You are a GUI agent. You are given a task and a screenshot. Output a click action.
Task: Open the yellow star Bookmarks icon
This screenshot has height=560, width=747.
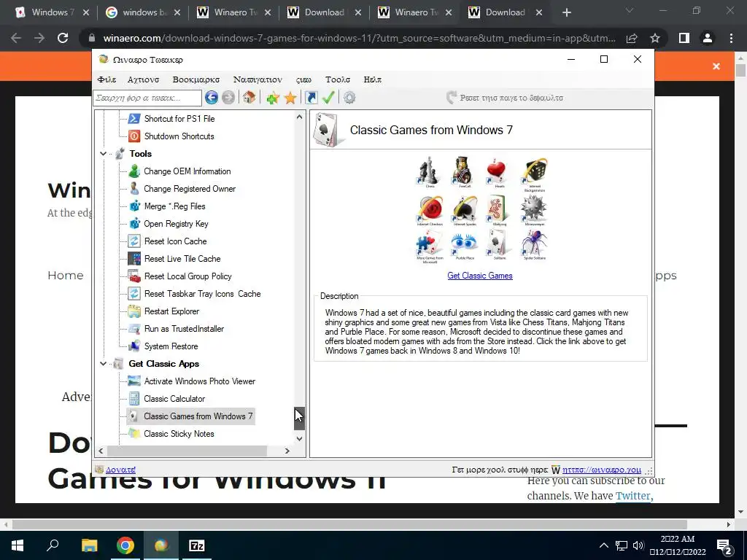[x=290, y=98]
